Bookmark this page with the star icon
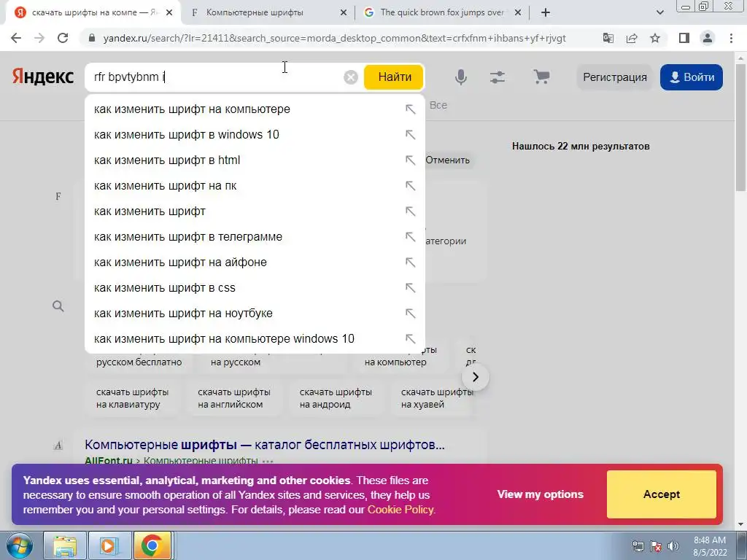 [655, 38]
